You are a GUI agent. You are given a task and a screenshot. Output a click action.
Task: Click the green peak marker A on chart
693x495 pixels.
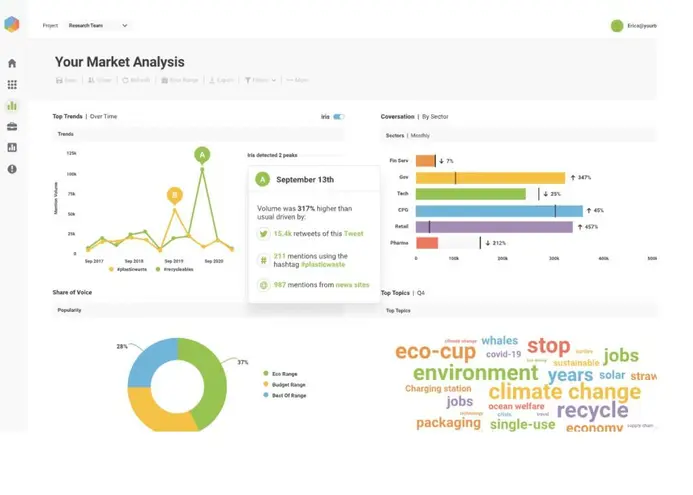point(203,154)
